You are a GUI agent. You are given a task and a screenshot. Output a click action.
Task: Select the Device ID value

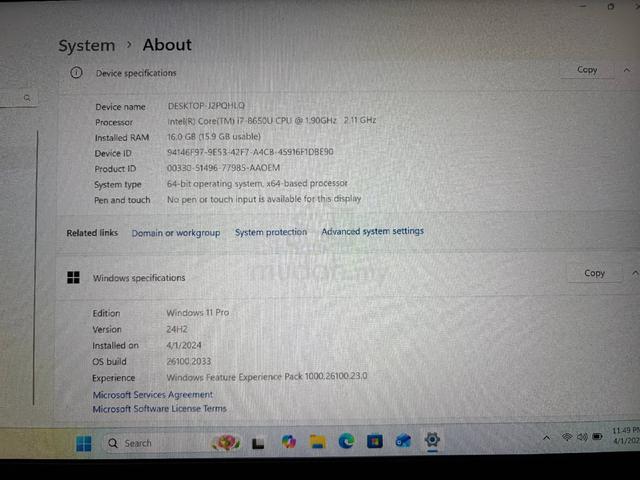pyautogui.click(x=250, y=152)
